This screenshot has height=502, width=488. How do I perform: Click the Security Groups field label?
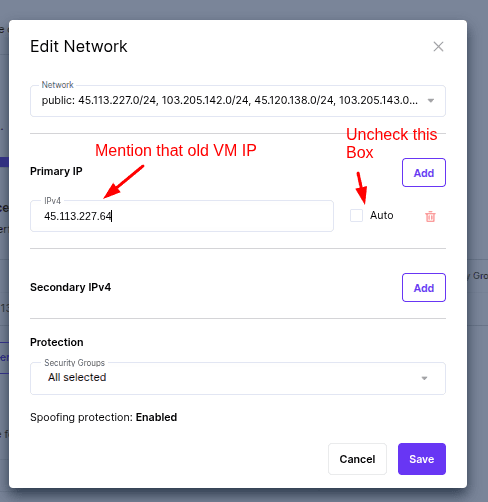[x=74, y=363]
